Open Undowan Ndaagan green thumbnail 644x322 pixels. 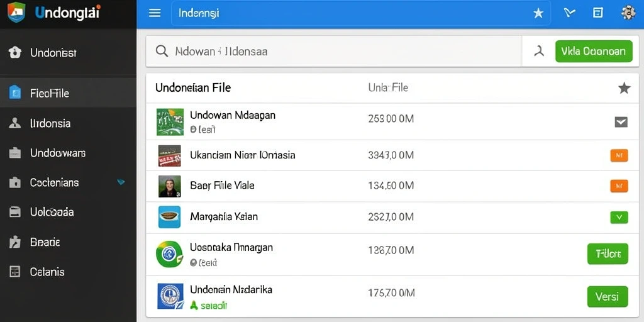pos(170,122)
